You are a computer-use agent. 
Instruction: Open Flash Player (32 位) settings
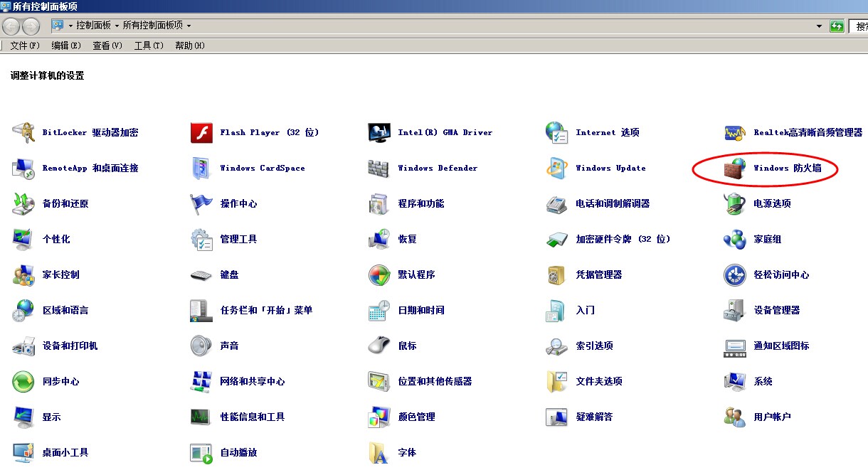point(269,133)
